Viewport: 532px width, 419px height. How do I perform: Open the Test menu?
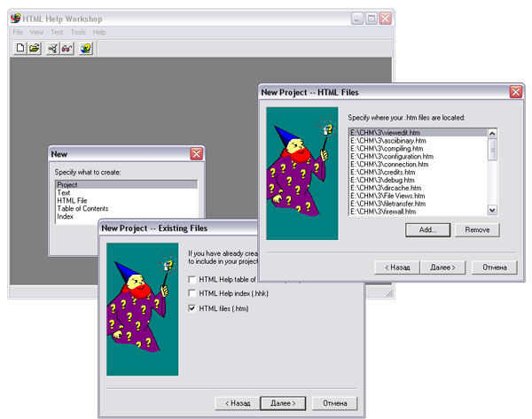tap(57, 32)
